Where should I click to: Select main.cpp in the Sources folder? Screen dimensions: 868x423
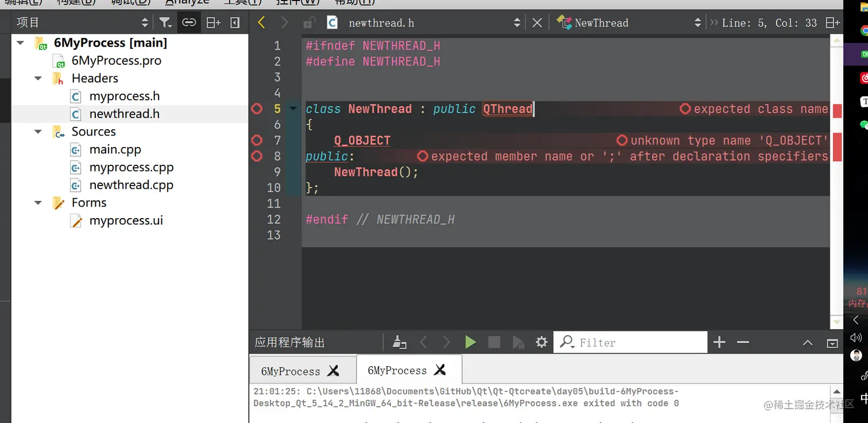point(115,150)
